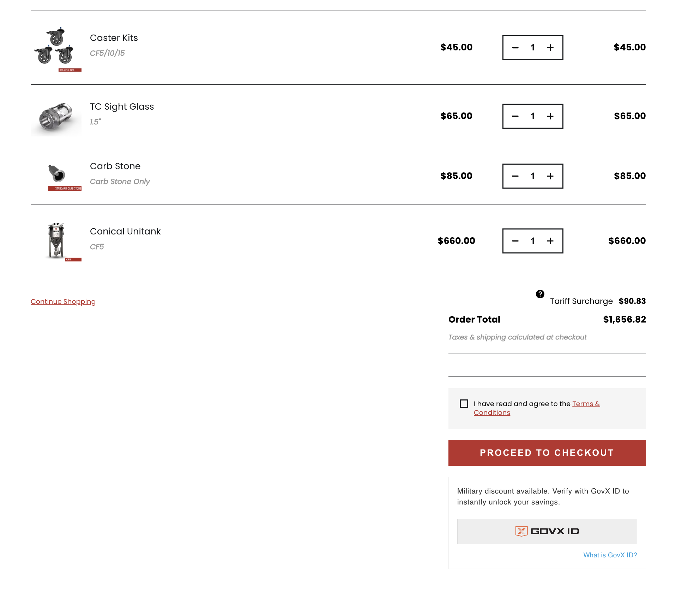
Task: Click the Conical Unitank quantity field
Action: tap(532, 241)
